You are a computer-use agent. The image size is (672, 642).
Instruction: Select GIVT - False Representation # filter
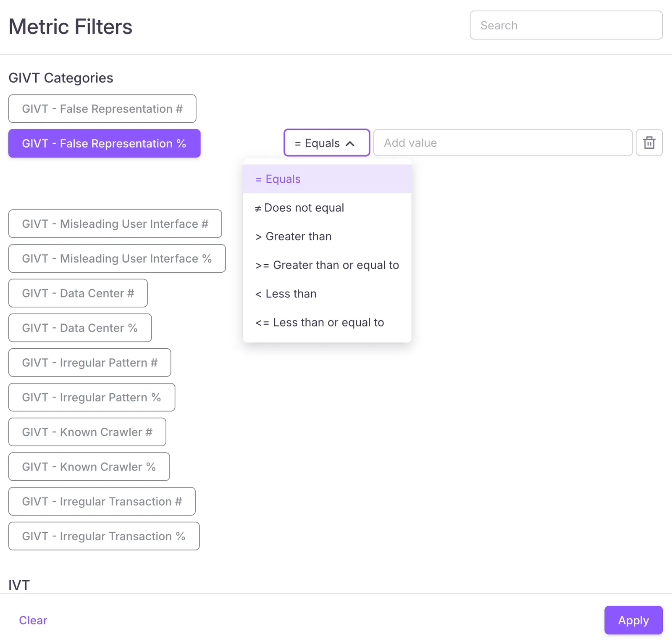point(102,109)
